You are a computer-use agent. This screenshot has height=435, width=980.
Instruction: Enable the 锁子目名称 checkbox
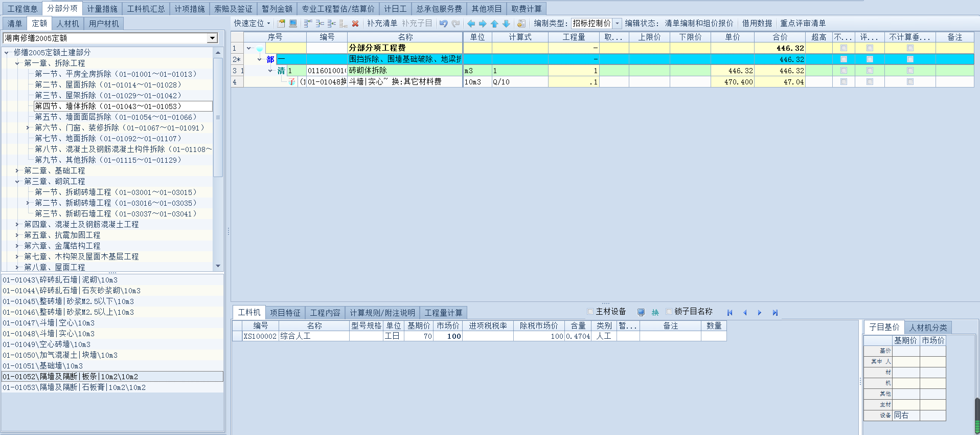pyautogui.click(x=669, y=312)
